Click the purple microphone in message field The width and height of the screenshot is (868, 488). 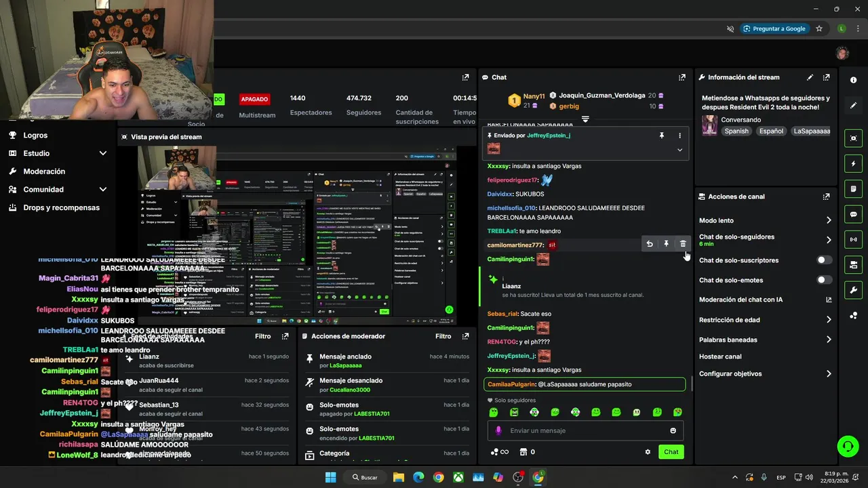coord(498,430)
